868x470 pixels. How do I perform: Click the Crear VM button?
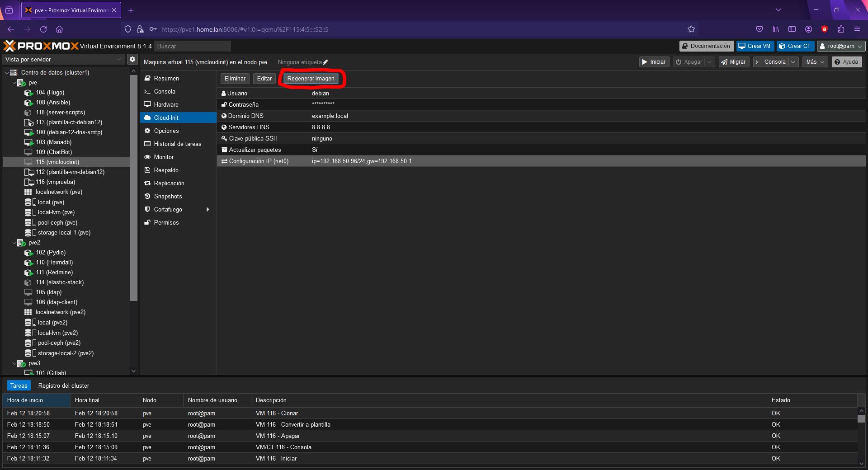[755, 46]
